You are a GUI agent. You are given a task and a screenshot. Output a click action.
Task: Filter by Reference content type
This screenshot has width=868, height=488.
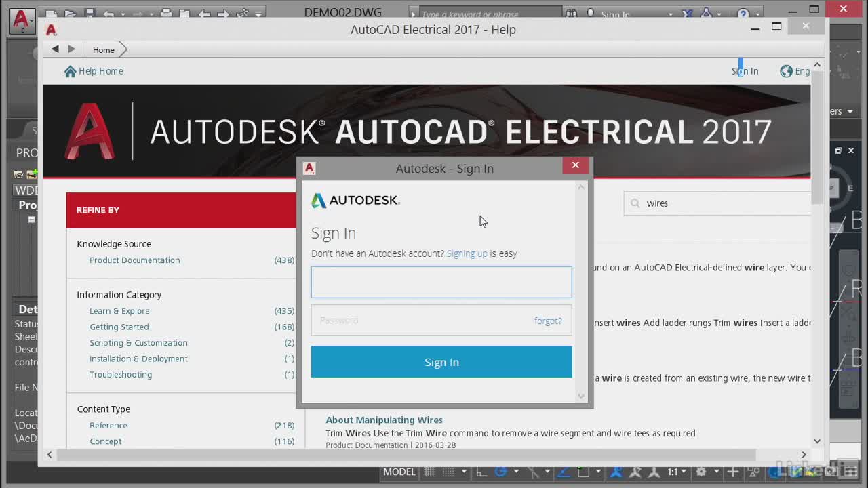point(108,426)
